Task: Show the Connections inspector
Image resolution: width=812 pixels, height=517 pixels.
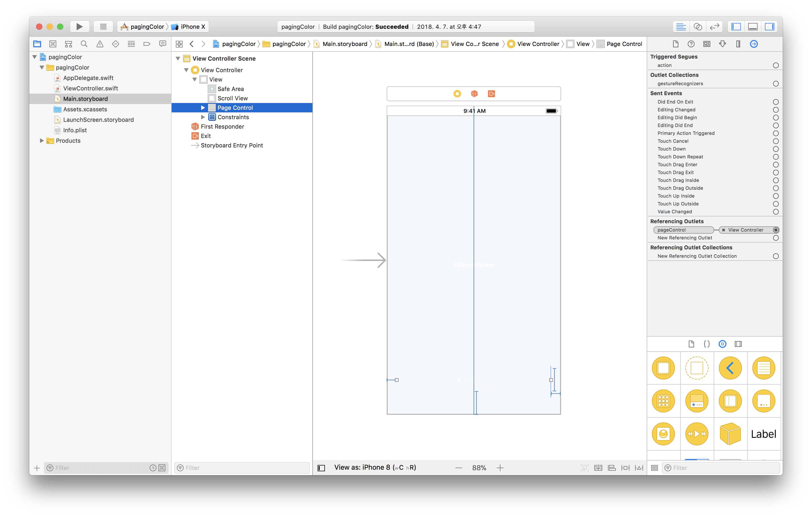Action: (754, 44)
